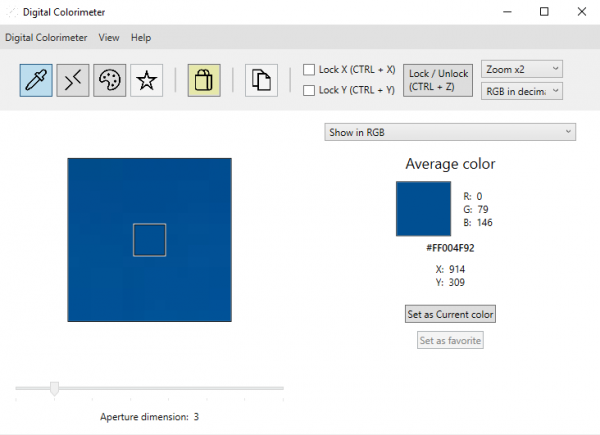Open the Zoom x2 dropdown
The width and height of the screenshot is (600, 435).
click(522, 69)
